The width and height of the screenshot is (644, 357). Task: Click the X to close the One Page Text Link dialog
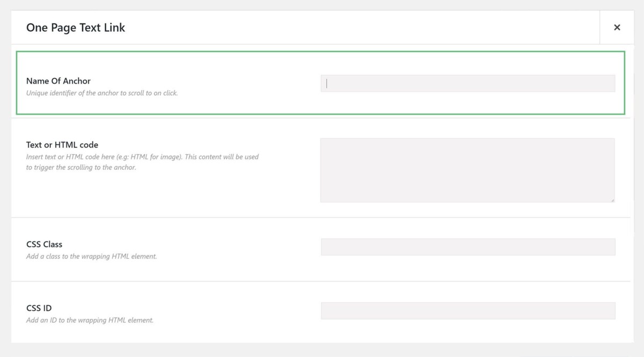pyautogui.click(x=617, y=27)
